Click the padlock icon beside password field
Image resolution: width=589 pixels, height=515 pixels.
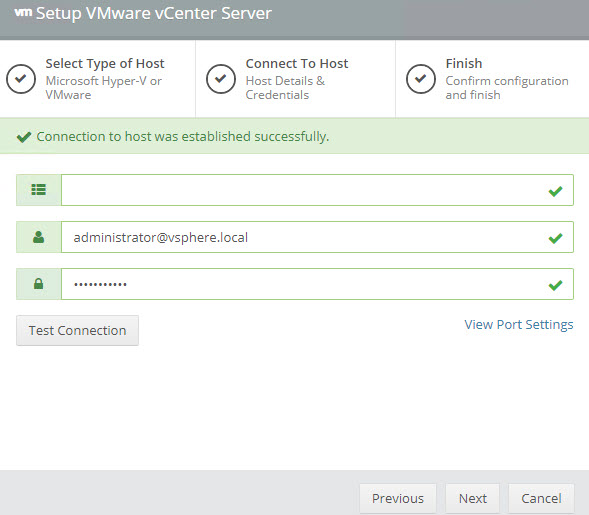tap(38, 284)
